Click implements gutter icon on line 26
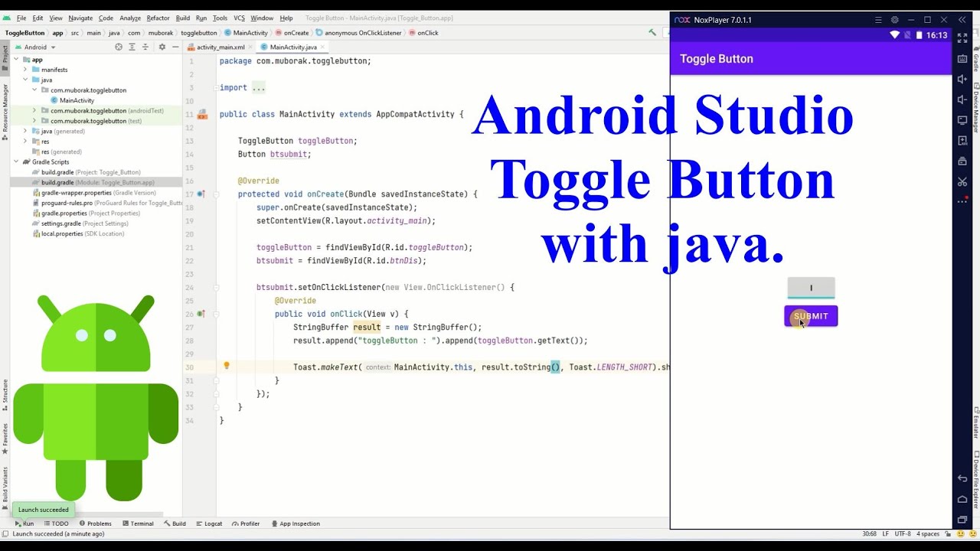980x551 pixels. (x=201, y=314)
